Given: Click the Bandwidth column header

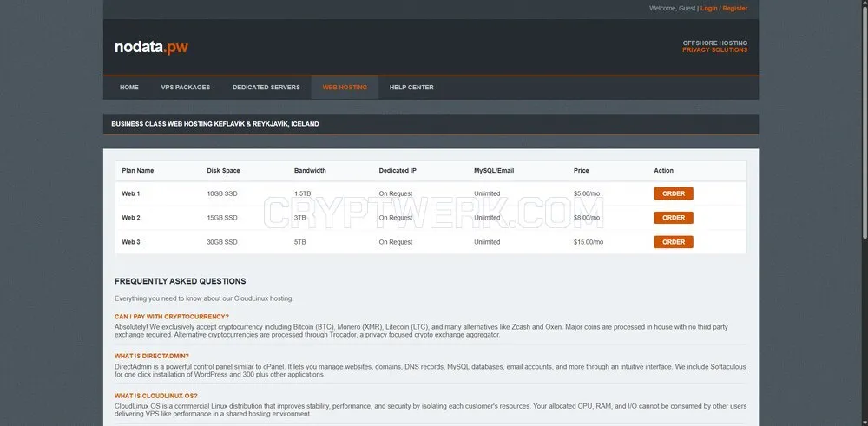Looking at the screenshot, I should 310,170.
